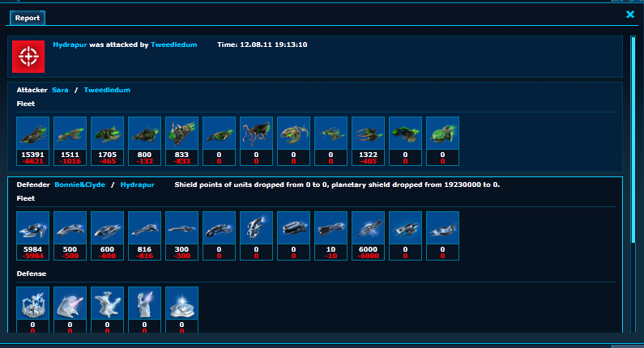The height and width of the screenshot is (348, 644).
Task: Open Tweedledum link in report header
Action: click(x=173, y=45)
